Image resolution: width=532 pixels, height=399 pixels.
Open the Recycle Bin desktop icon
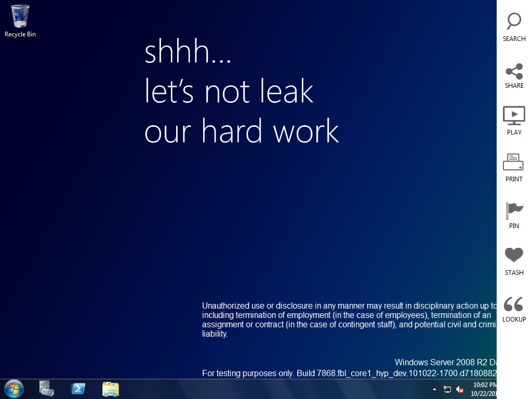(x=20, y=21)
